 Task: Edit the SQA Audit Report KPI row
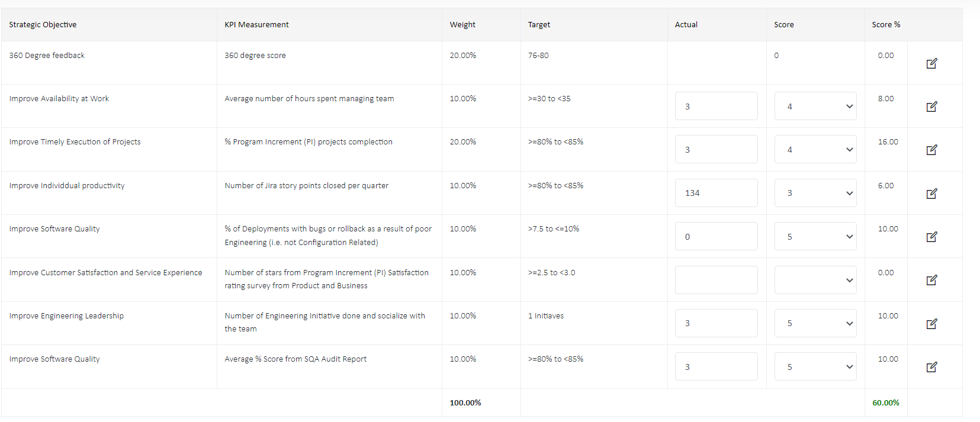click(x=931, y=367)
